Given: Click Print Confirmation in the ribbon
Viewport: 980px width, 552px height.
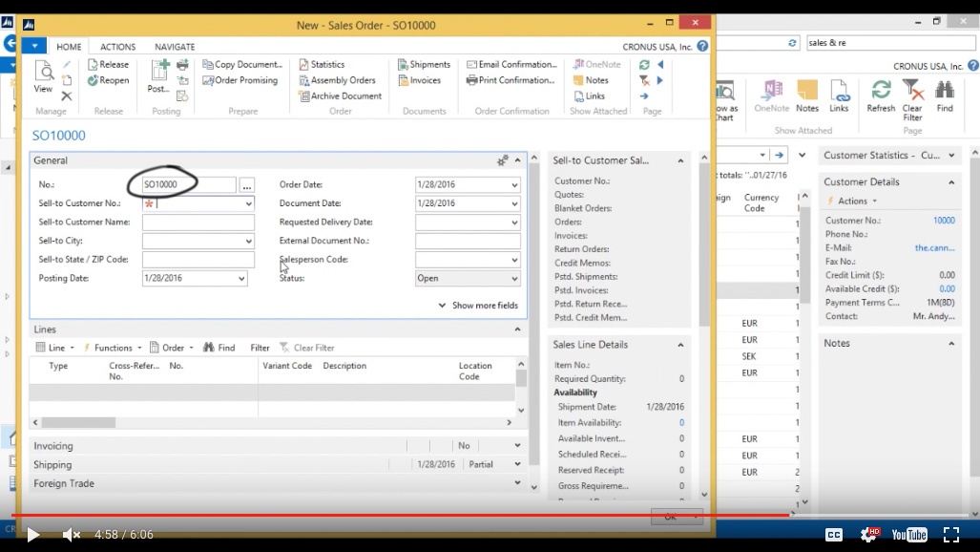Looking at the screenshot, I should 511,80.
